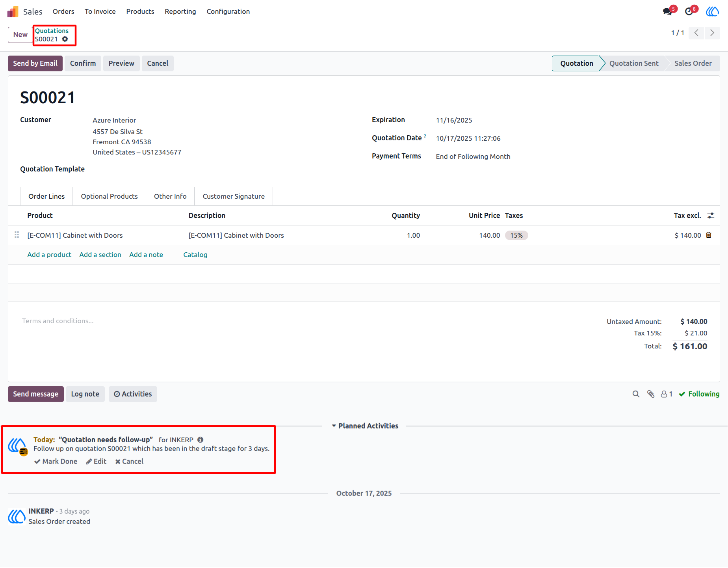Screen dimensions: 728x568
Task: Select the Order Lines tab
Action: coord(46,196)
